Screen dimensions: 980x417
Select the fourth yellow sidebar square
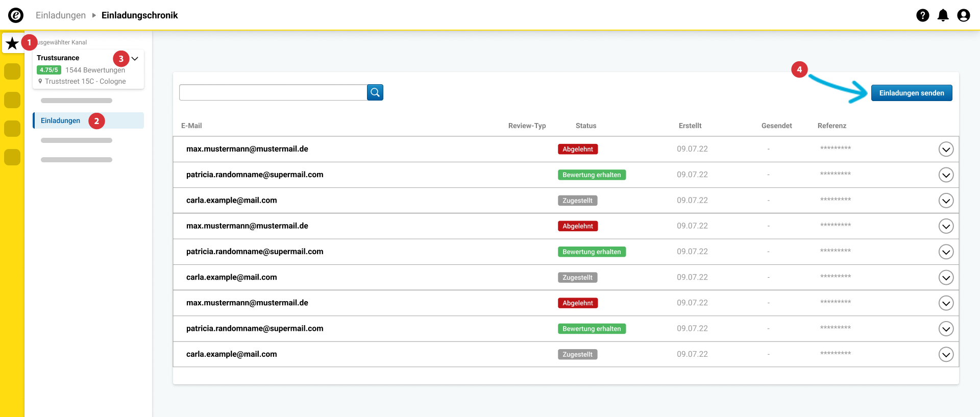tap(12, 129)
